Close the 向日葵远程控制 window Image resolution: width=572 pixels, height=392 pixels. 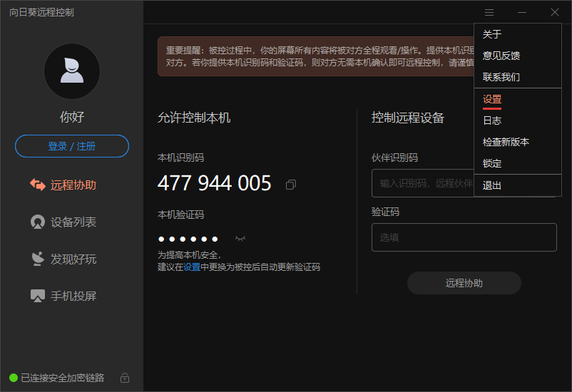[555, 12]
